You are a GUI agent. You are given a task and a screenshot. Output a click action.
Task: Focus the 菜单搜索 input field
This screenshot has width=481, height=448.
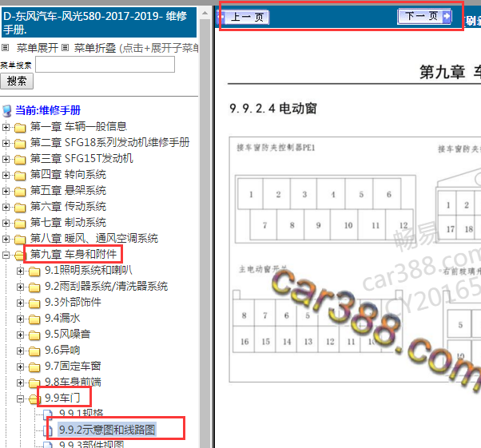tap(105, 65)
